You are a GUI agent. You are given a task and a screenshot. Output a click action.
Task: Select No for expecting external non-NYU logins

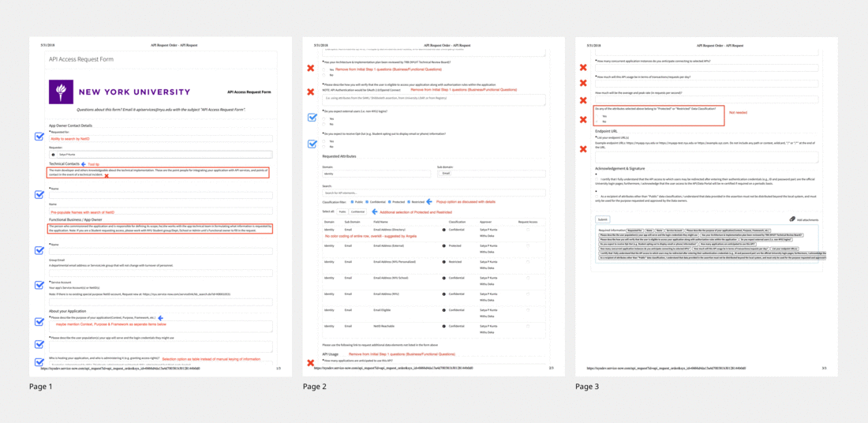pyautogui.click(x=324, y=124)
